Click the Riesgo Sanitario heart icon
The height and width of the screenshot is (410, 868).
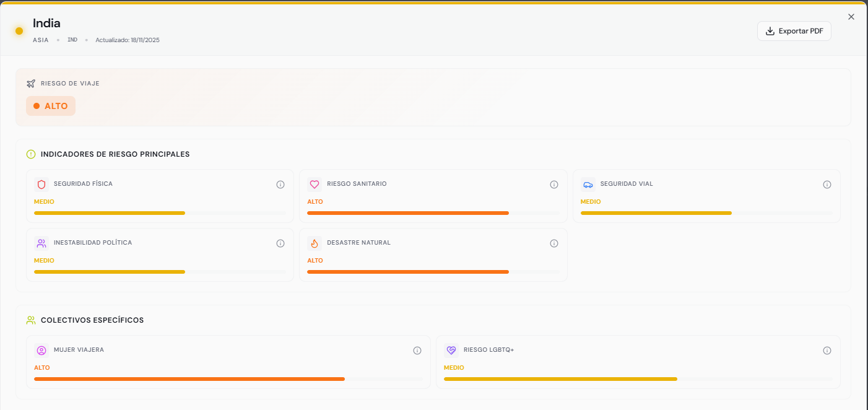click(315, 184)
